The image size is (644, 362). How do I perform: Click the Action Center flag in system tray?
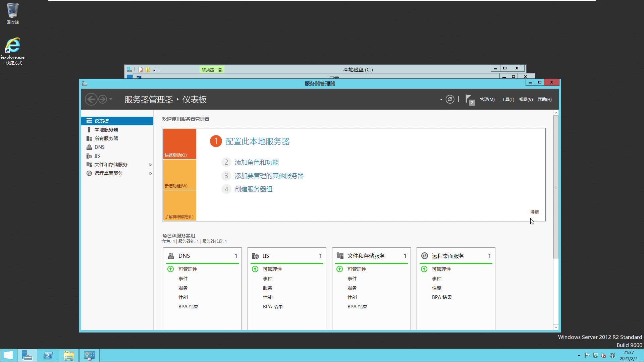point(587,355)
